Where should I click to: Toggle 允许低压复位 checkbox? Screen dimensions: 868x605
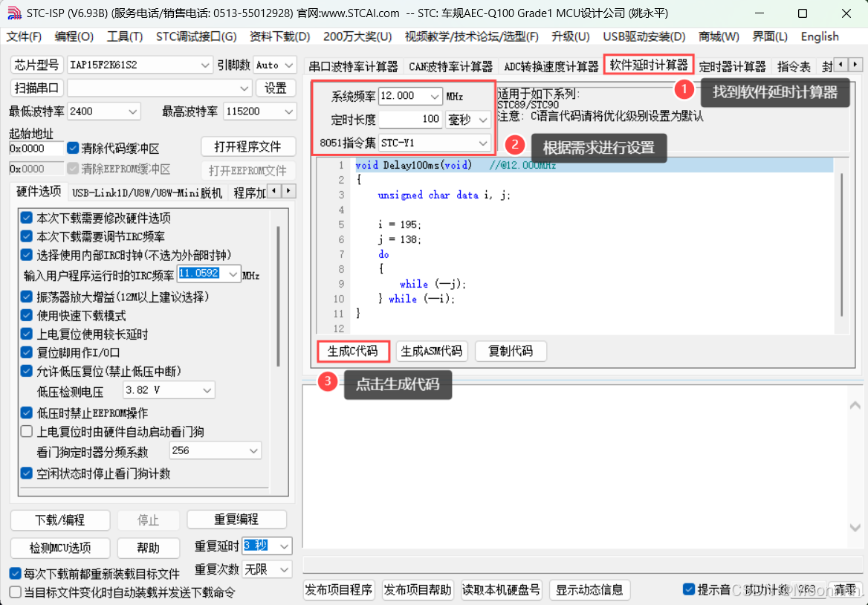(x=27, y=371)
